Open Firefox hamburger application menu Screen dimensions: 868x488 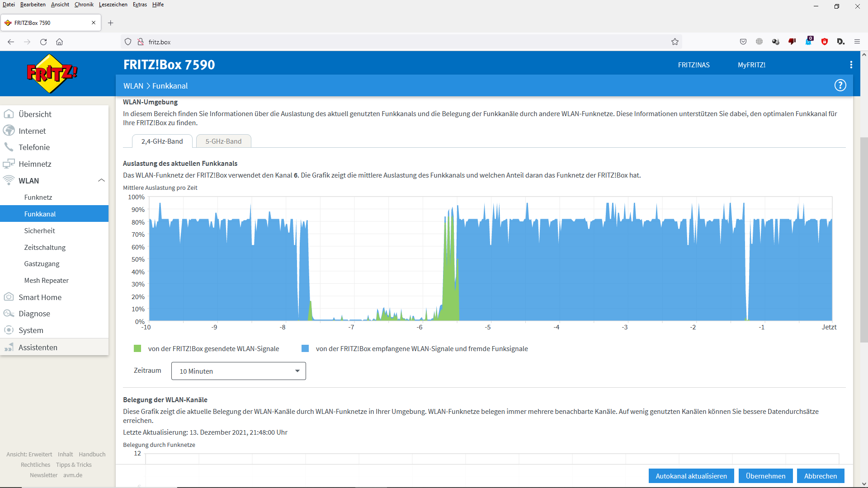(857, 42)
